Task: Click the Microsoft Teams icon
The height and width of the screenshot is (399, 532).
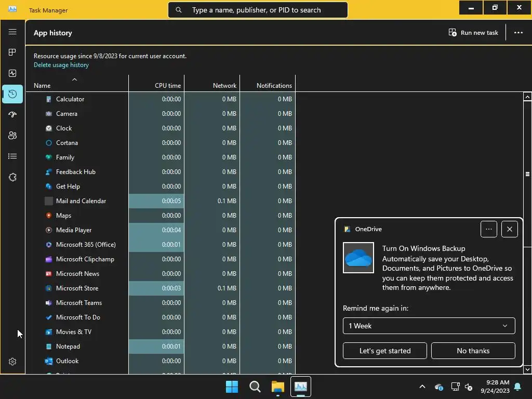Action: tap(49, 303)
